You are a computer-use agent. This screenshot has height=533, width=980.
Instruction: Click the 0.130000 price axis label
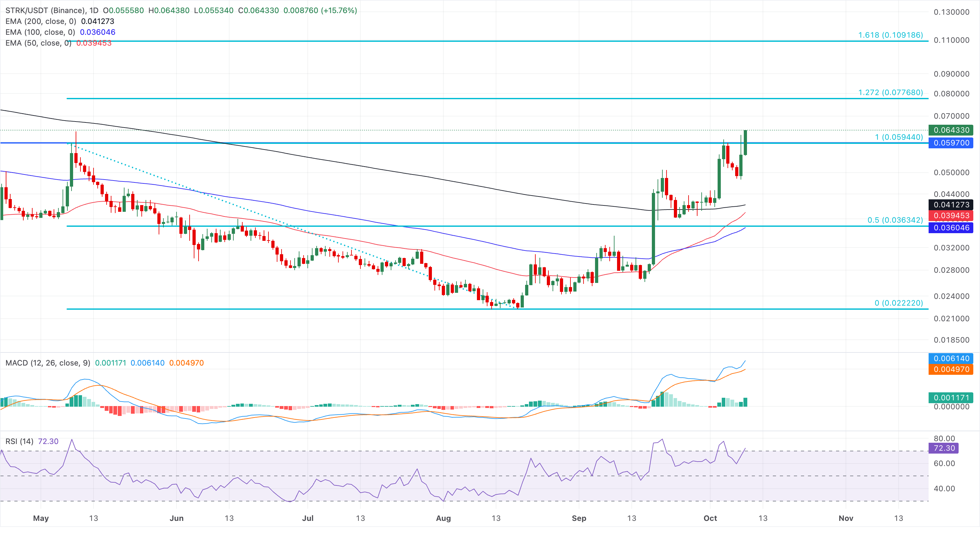(952, 12)
